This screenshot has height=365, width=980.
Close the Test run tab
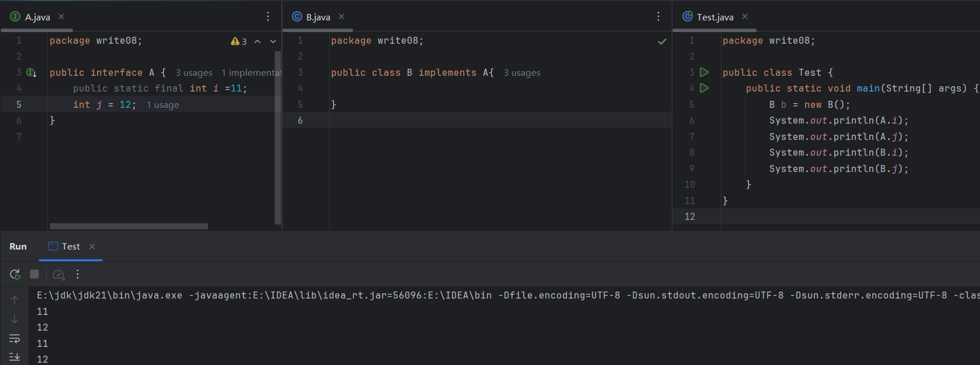(92, 247)
